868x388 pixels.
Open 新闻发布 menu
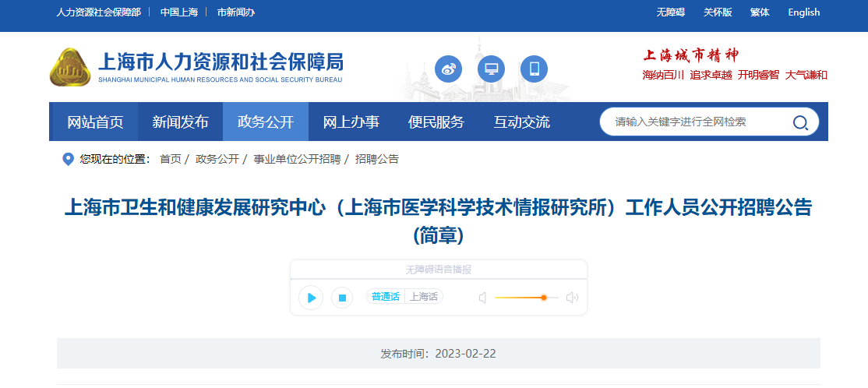pyautogui.click(x=181, y=122)
